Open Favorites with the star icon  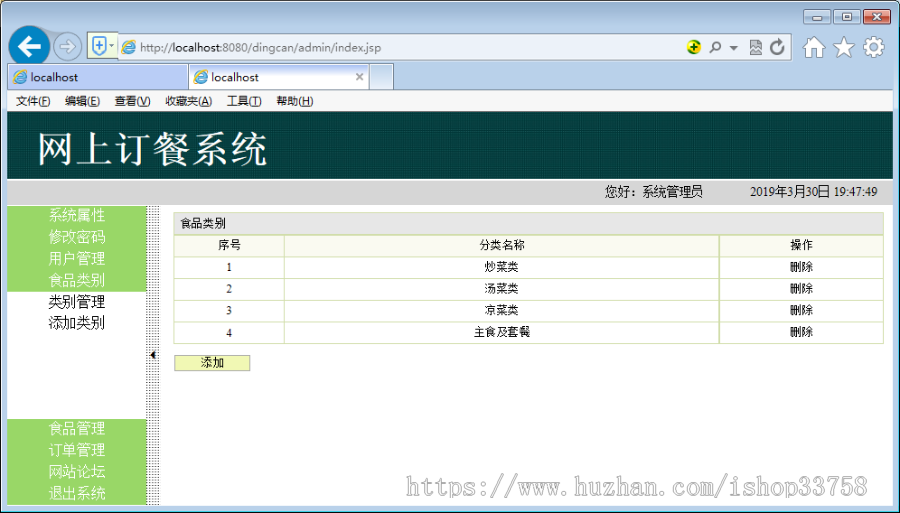coord(843,47)
